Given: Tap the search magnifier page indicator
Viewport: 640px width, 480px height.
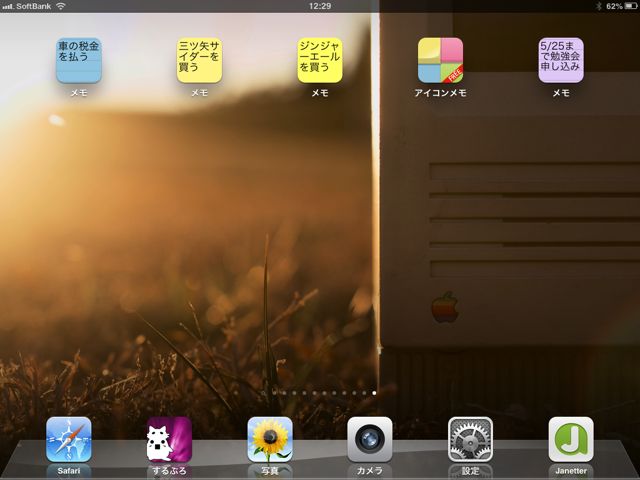Looking at the screenshot, I should 264,393.
